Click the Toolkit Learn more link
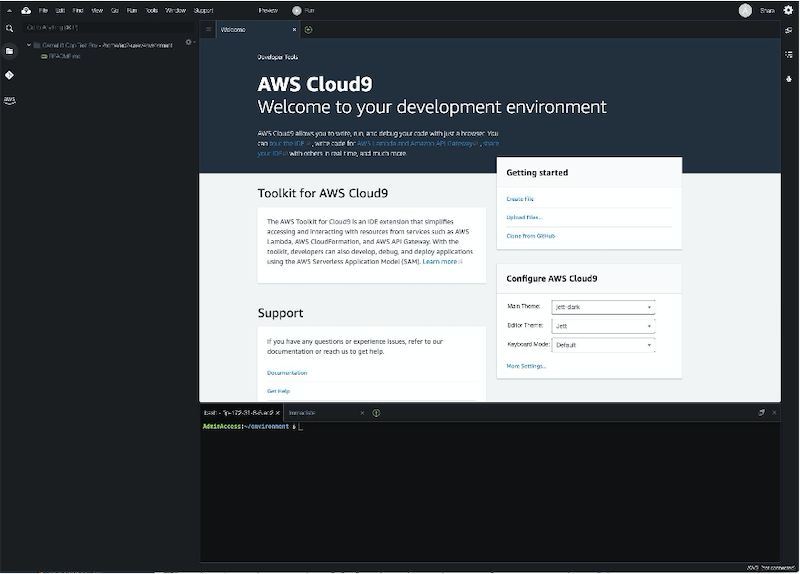The width and height of the screenshot is (800, 574). [x=442, y=262]
